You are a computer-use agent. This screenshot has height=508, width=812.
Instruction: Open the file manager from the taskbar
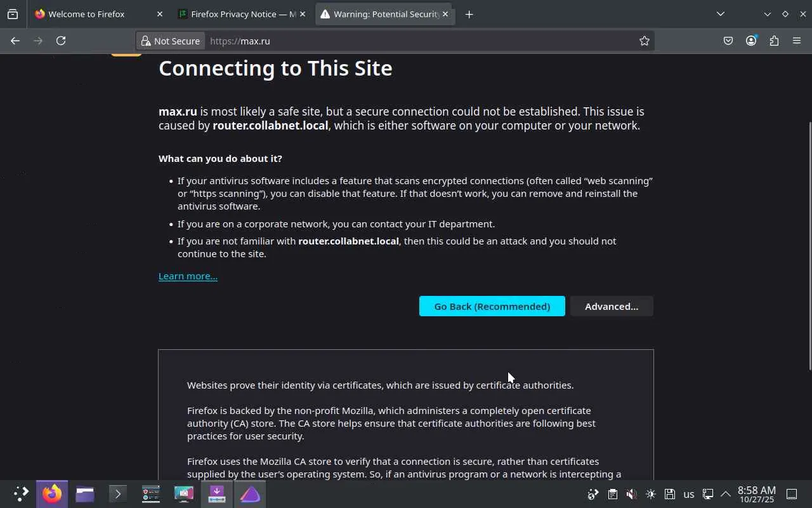point(85,493)
